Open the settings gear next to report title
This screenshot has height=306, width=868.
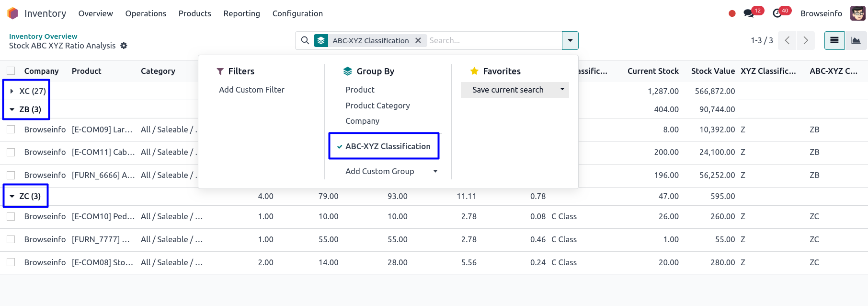[124, 46]
